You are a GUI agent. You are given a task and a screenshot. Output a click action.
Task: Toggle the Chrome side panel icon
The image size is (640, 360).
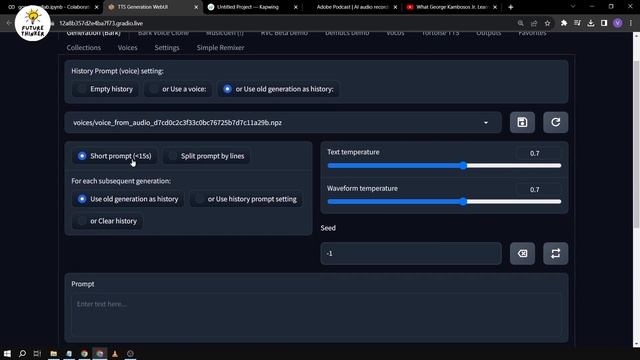coord(604,23)
